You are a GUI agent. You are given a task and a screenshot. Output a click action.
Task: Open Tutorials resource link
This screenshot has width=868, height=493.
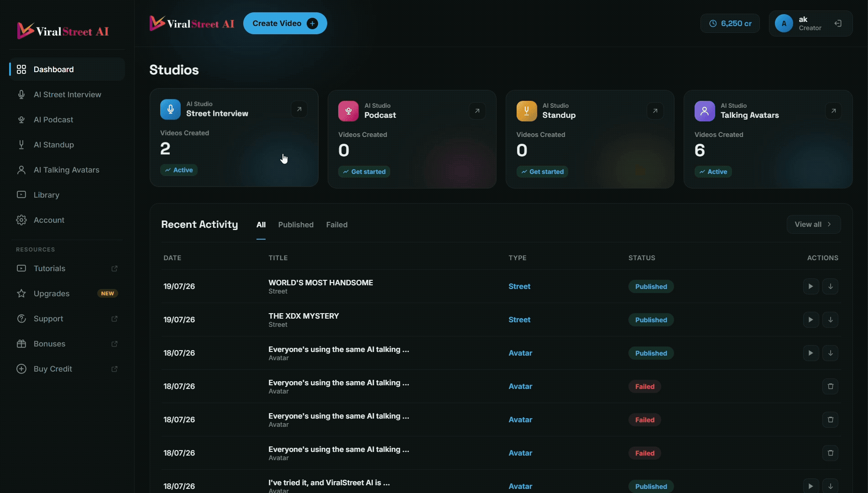point(67,268)
